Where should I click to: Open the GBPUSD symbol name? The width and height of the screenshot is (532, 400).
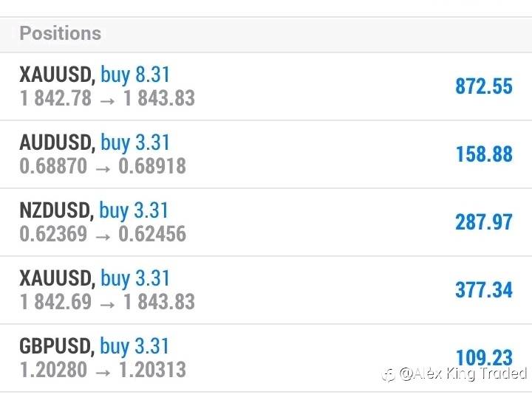[x=56, y=346]
